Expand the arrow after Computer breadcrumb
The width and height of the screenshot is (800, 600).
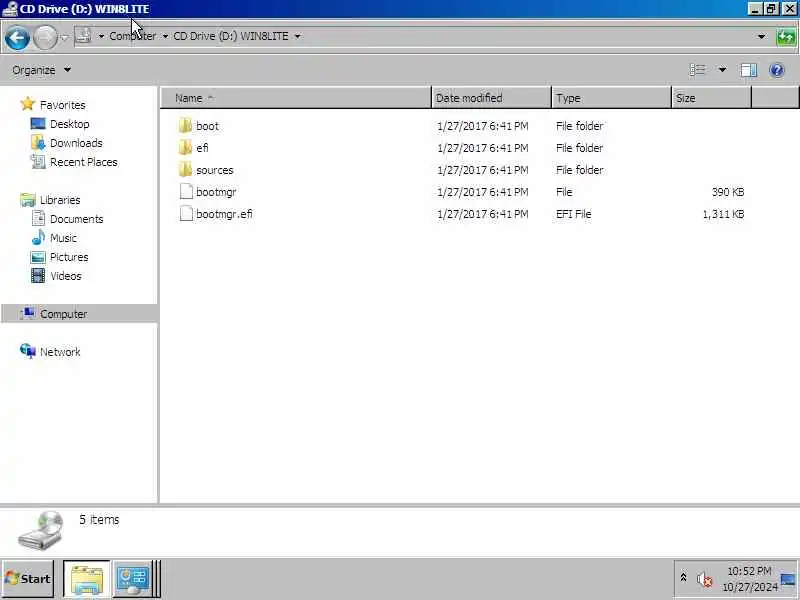[x=165, y=36]
